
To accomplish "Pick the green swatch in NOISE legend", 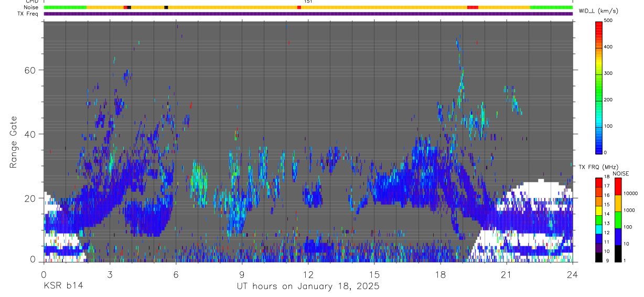I will tap(618, 220).
